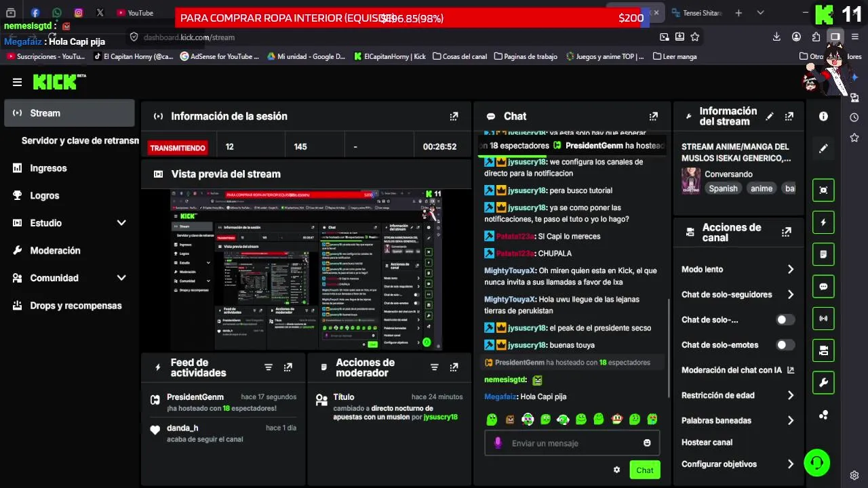Open Modo lento options arrow
Image resolution: width=868 pixels, height=488 pixels.
[x=790, y=269]
